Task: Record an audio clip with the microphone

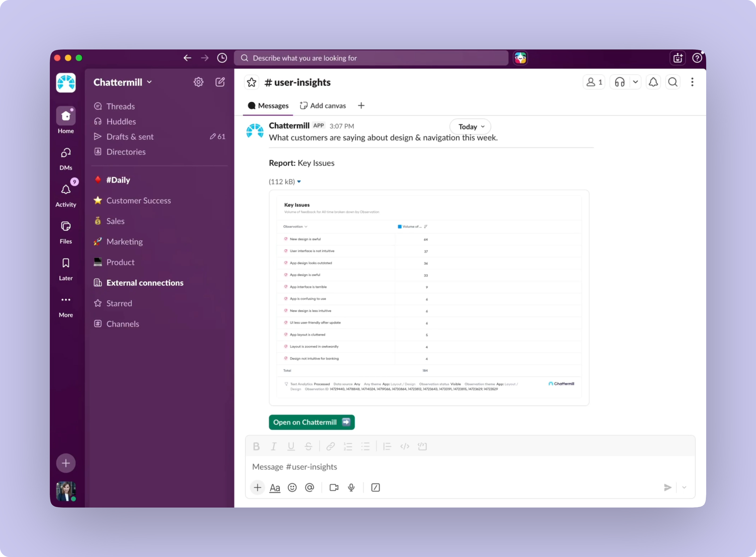Action: [x=351, y=488]
